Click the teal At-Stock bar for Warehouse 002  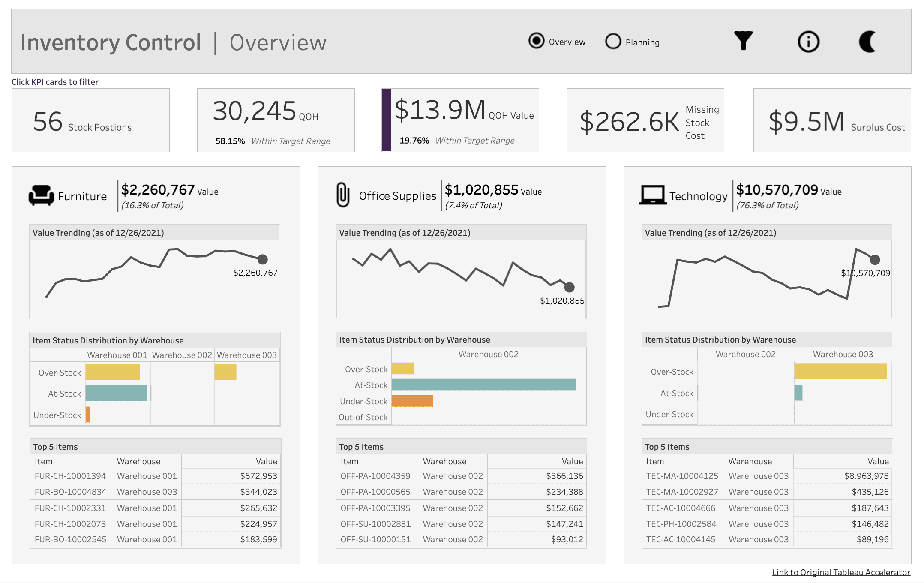[x=483, y=385]
